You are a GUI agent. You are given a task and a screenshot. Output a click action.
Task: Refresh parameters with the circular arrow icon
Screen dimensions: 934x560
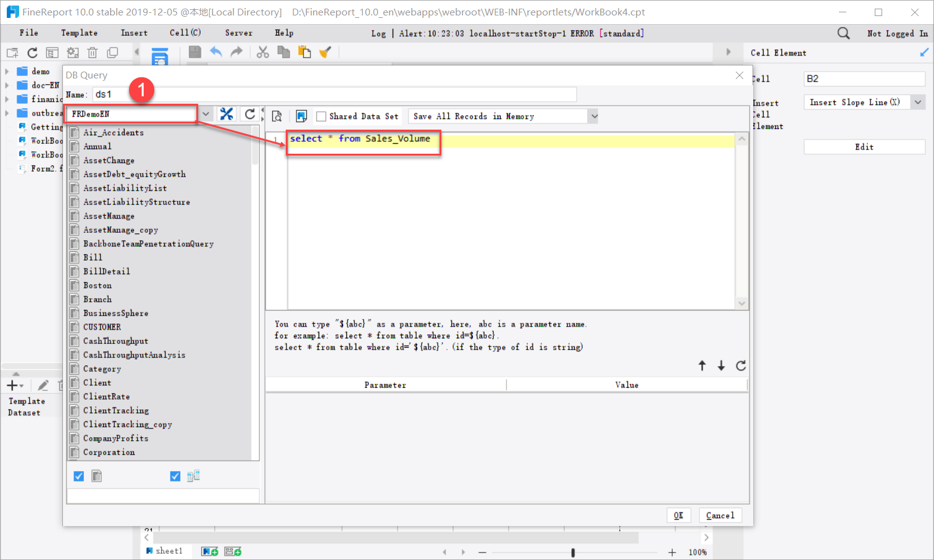point(741,366)
